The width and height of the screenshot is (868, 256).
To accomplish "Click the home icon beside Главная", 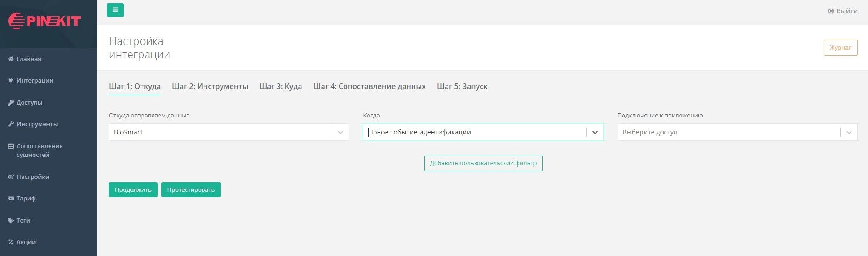I will click(x=11, y=59).
